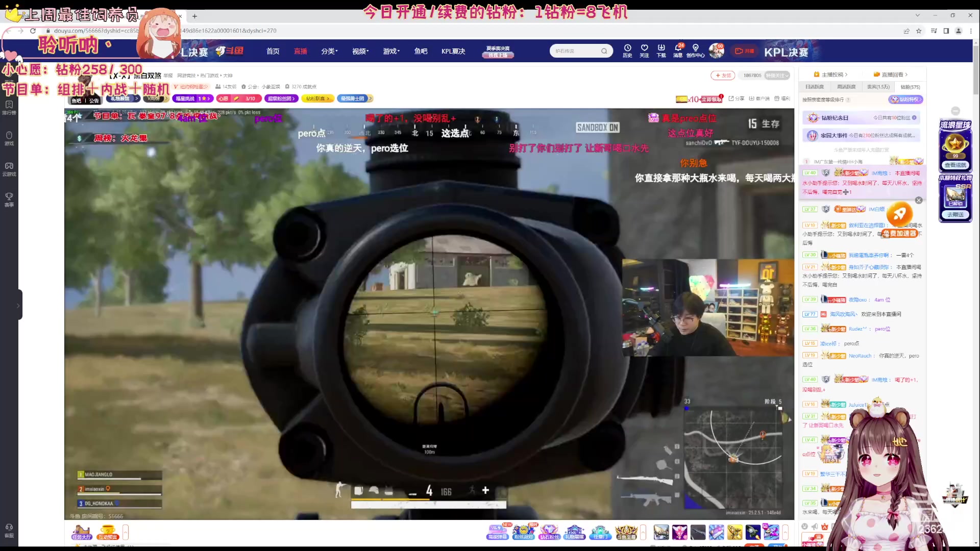980x551 pixels.
Task: Open the user avatar in header
Action: pyautogui.click(x=717, y=51)
